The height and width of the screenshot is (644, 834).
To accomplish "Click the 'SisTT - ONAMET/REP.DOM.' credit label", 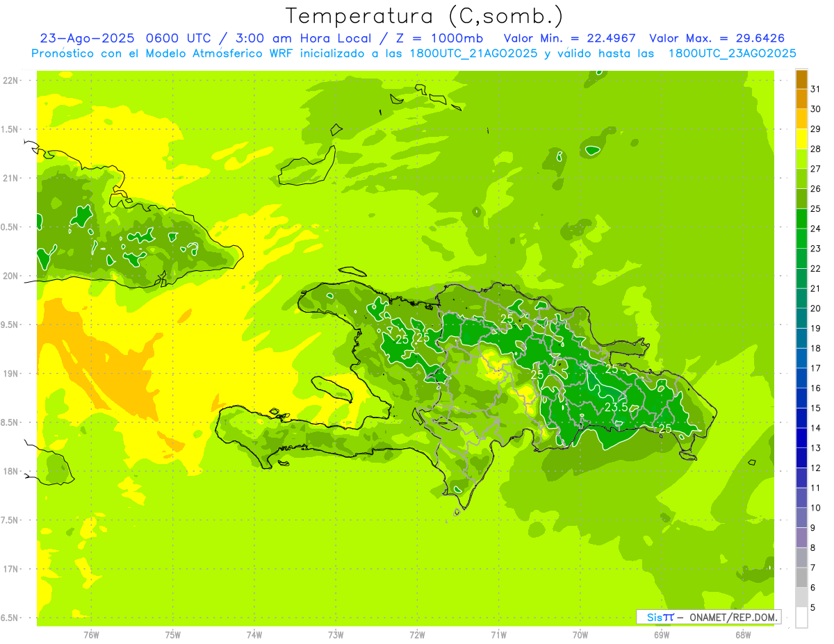I will tap(709, 617).
